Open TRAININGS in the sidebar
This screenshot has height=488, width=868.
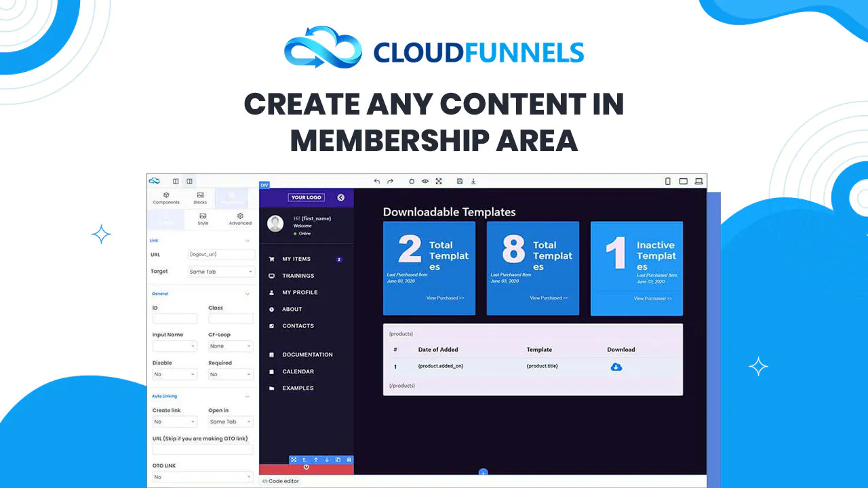(x=298, y=276)
